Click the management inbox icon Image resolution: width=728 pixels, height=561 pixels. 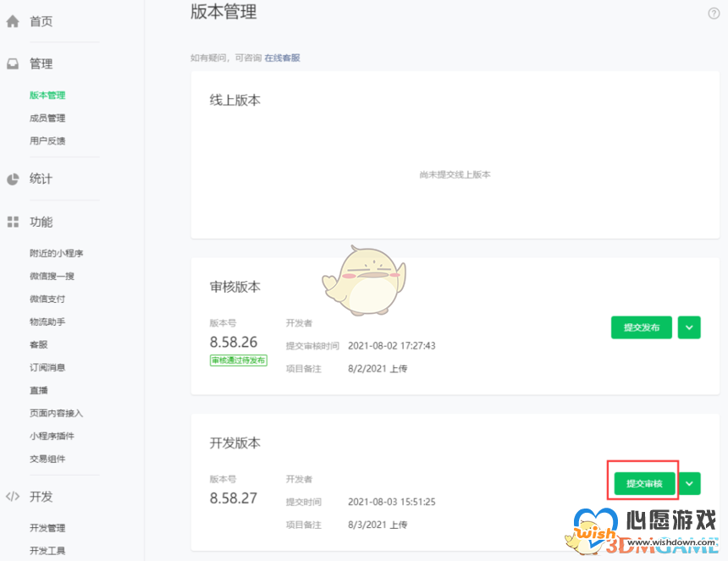(x=13, y=63)
